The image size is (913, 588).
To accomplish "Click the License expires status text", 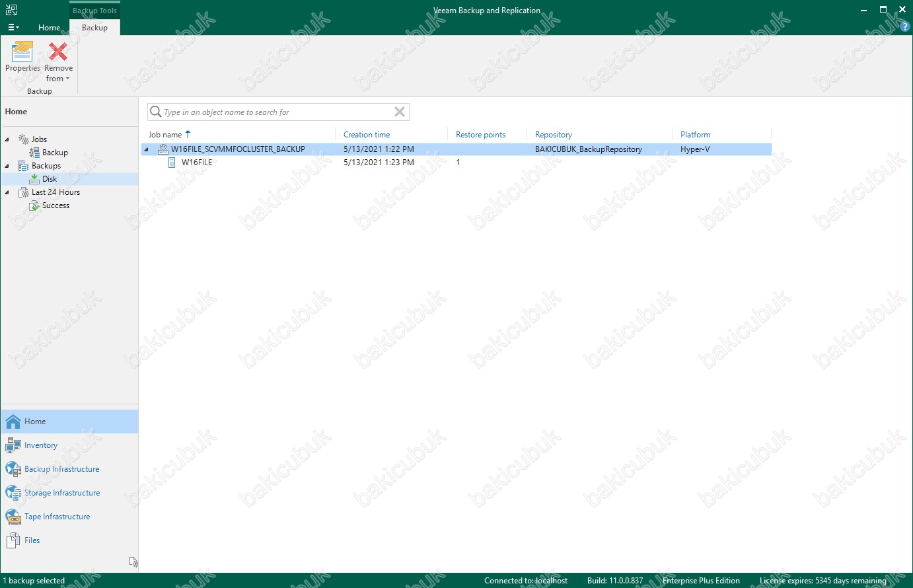I will point(822,581).
